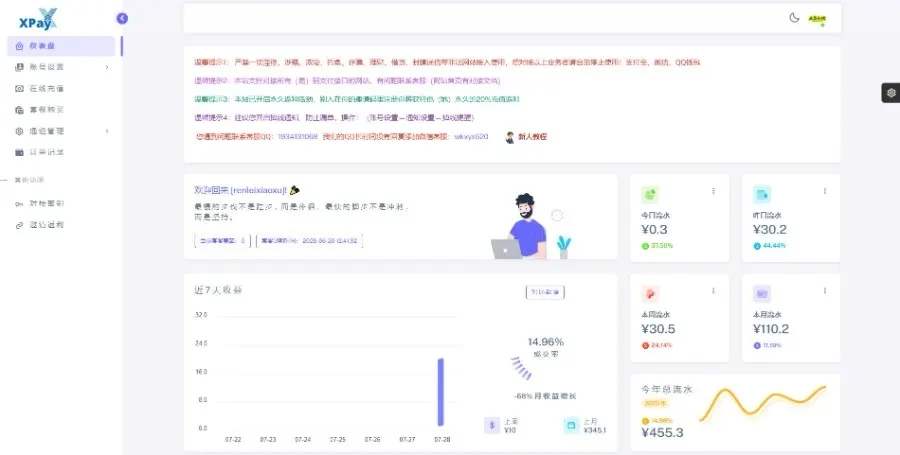Open the dashboard item in the sidebar
Image resolution: width=900 pixels, height=455 pixels.
coord(42,46)
